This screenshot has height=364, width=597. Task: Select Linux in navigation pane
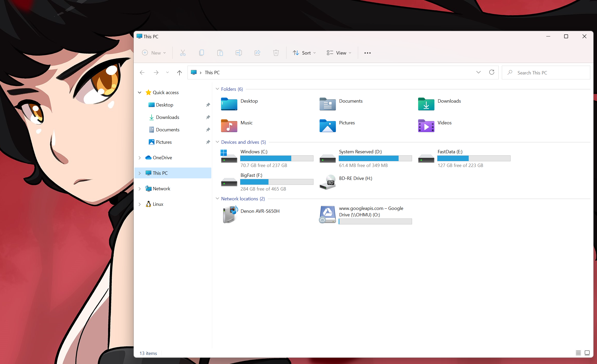tap(158, 204)
